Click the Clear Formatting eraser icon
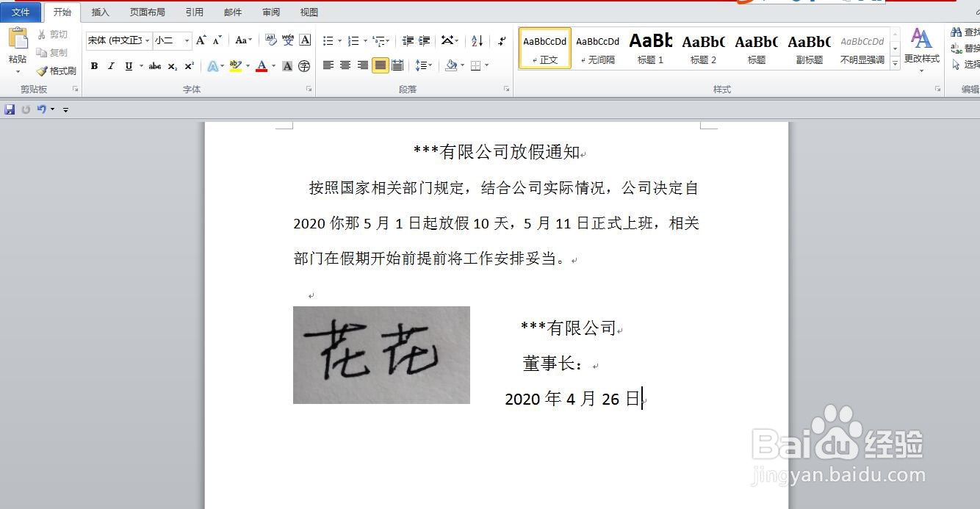Viewport: 980px width, 509px height. [x=270, y=40]
